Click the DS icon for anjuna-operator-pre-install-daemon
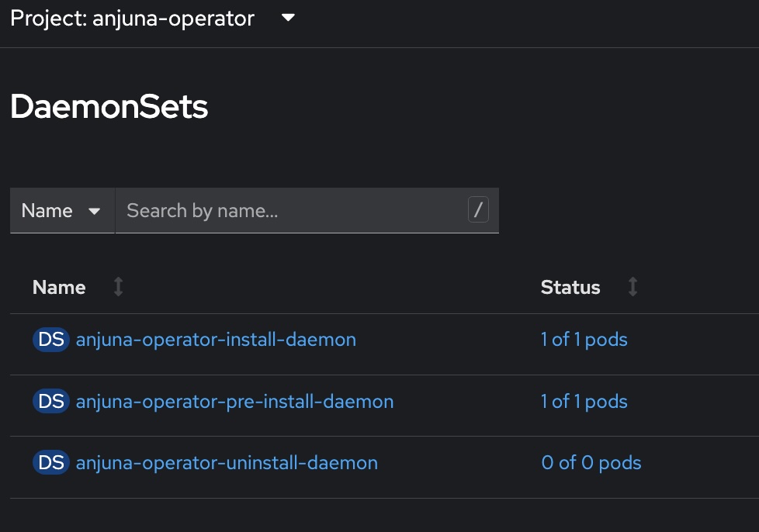 [x=50, y=401]
